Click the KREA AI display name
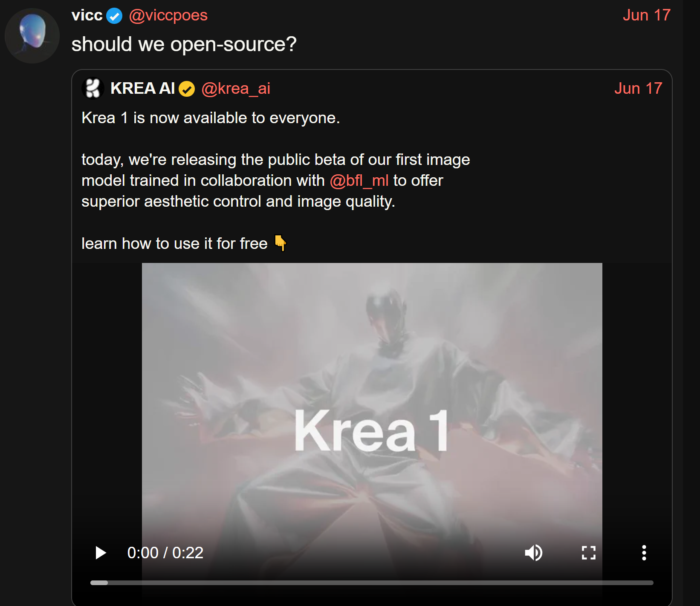This screenshot has width=700, height=606. 142,89
